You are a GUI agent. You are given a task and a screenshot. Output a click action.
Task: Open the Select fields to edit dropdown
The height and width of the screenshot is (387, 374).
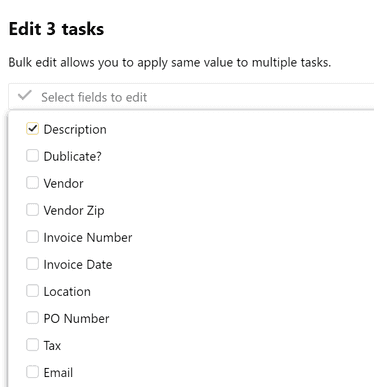[x=191, y=97]
